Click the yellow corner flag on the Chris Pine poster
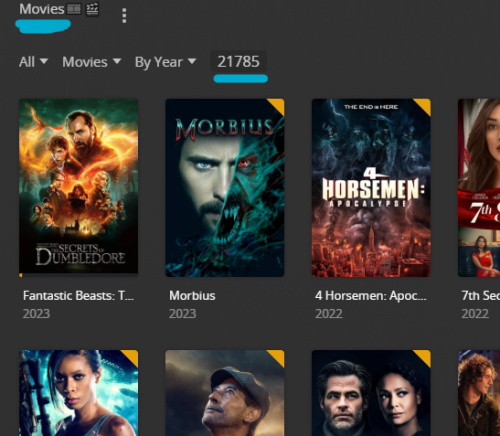The width and height of the screenshot is (500, 436). tap(424, 357)
